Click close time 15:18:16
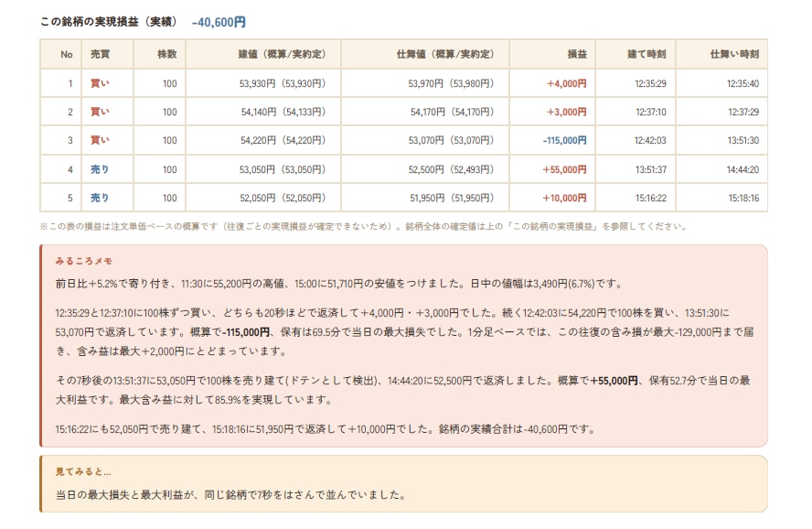This screenshot has width=812, height=529. 743,198
